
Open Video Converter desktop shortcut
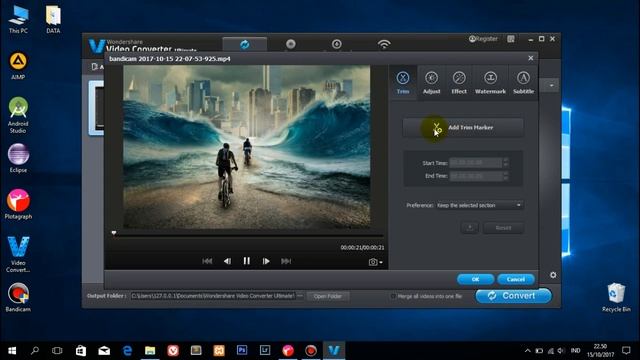[18, 254]
